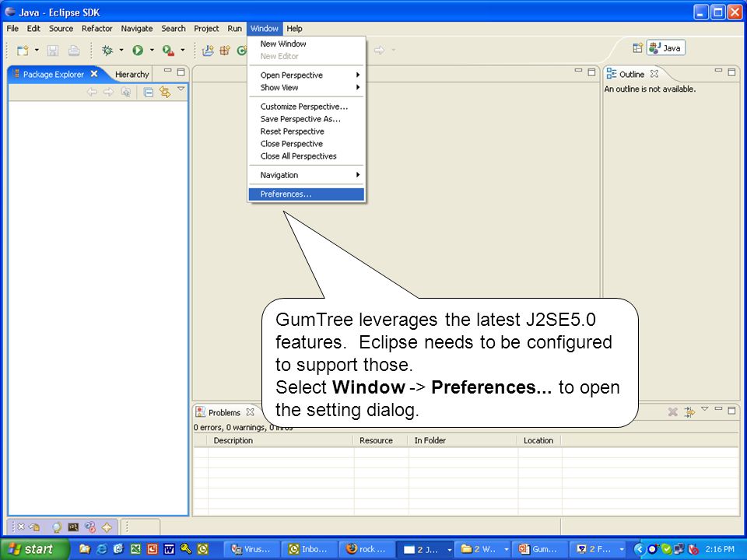The image size is (747, 560).
Task: Click the New Java Project icon
Action: pos(208,51)
